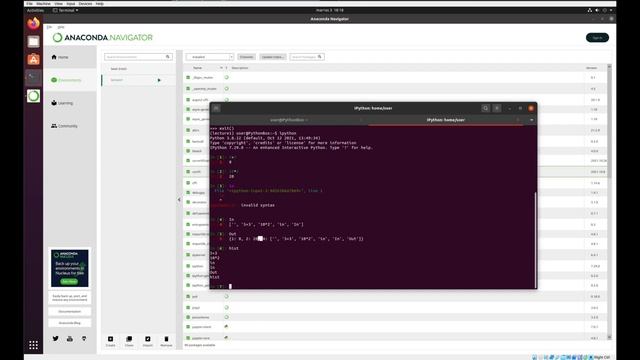Open the Files app in the dock
Viewport: 640px width, 360px height.
point(33,42)
